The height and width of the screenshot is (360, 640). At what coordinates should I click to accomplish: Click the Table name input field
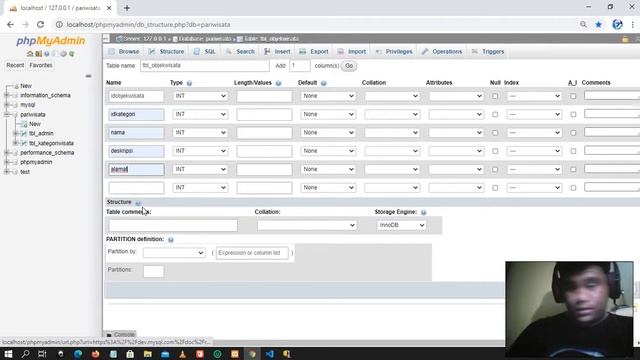coord(205,66)
